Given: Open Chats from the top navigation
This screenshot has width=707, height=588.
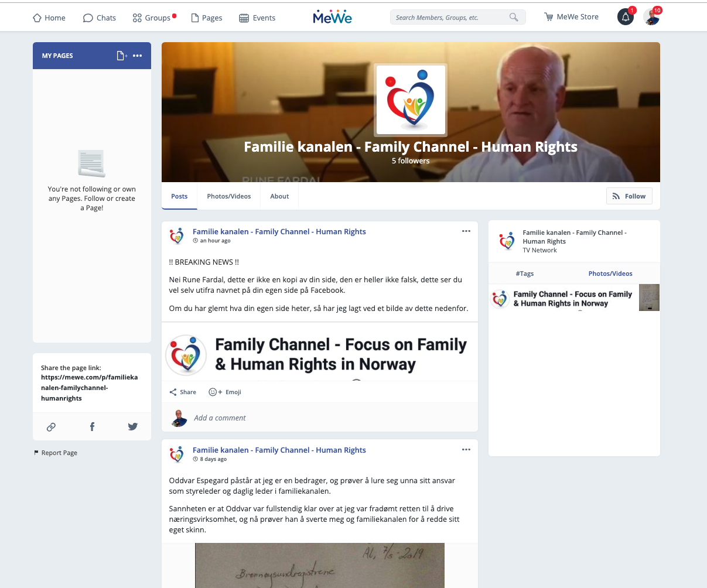Looking at the screenshot, I should [x=100, y=18].
